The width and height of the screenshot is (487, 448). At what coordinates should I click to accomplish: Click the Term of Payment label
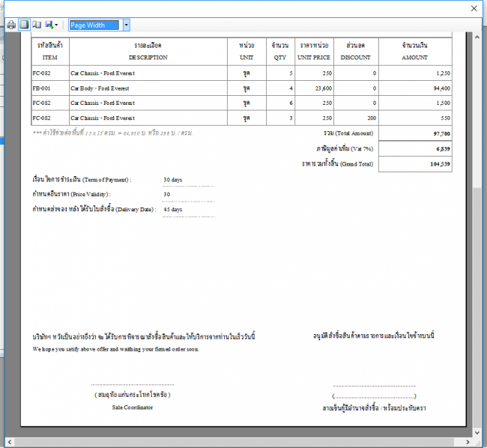pos(82,180)
